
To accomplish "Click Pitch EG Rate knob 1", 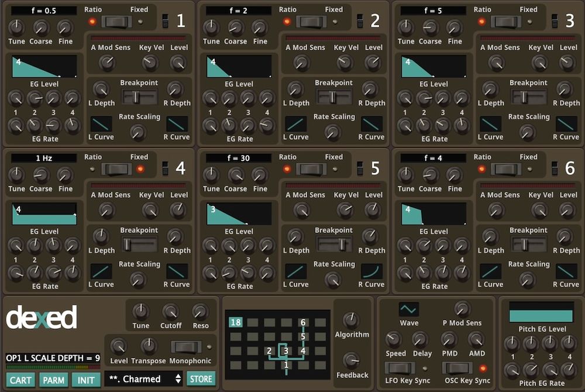I will click(512, 370).
